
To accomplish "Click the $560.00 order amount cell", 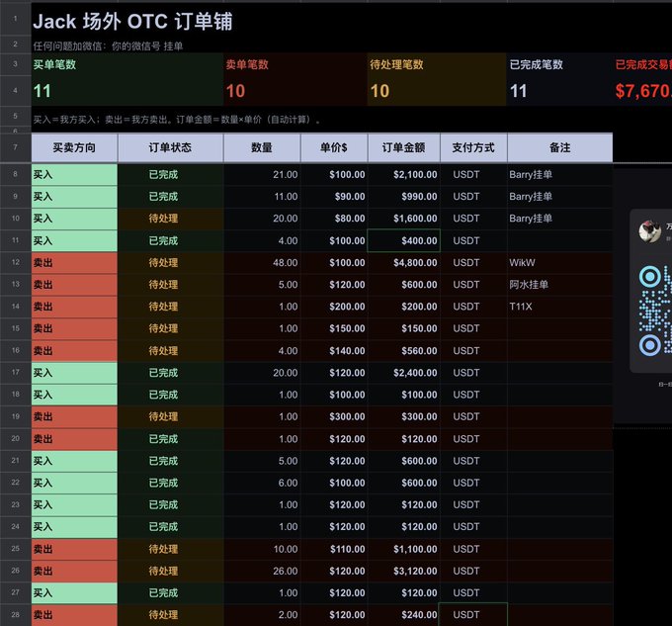I will [x=404, y=351].
